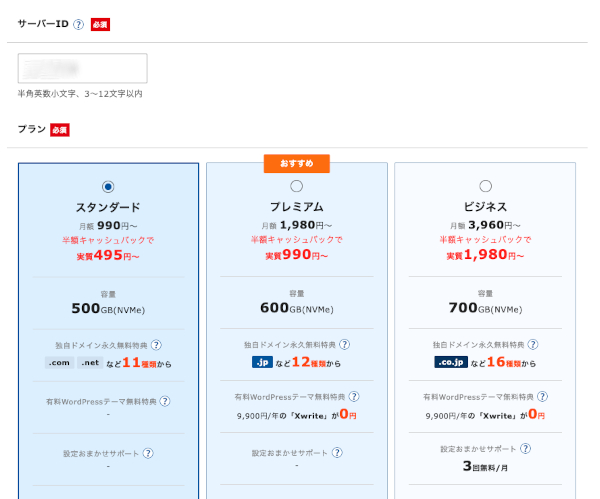Click the ビジネス plan title
This screenshot has width=600, height=499.
485,207
